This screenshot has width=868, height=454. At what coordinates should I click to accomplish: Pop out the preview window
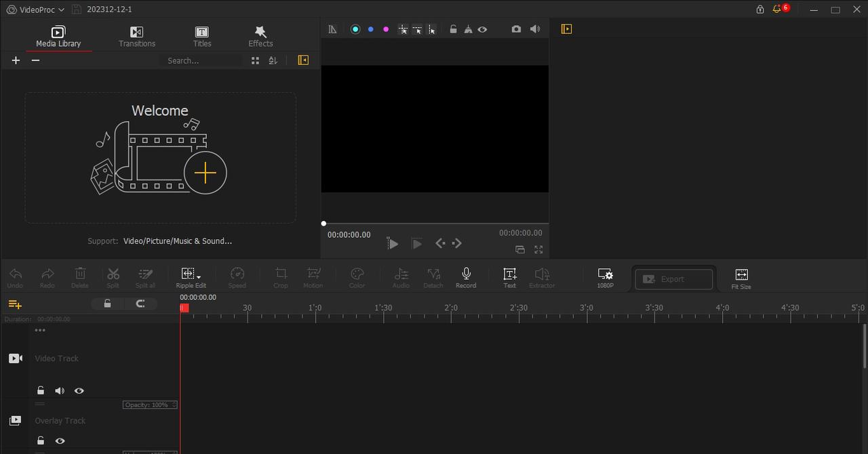click(520, 250)
